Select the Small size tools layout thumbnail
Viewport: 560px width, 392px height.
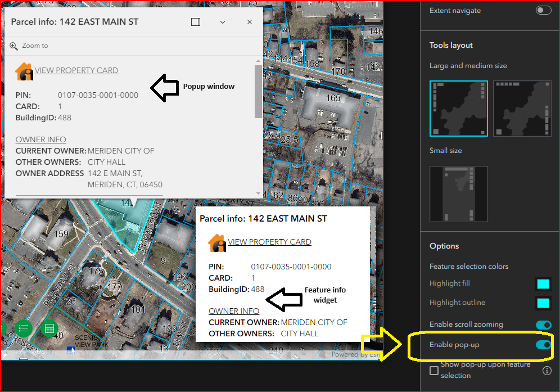pyautogui.click(x=458, y=193)
